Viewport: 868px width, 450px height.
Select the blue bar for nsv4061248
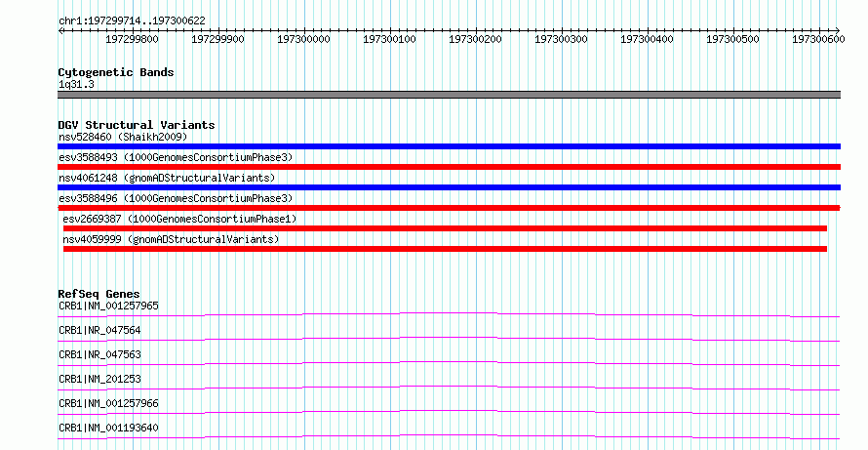tap(449, 187)
